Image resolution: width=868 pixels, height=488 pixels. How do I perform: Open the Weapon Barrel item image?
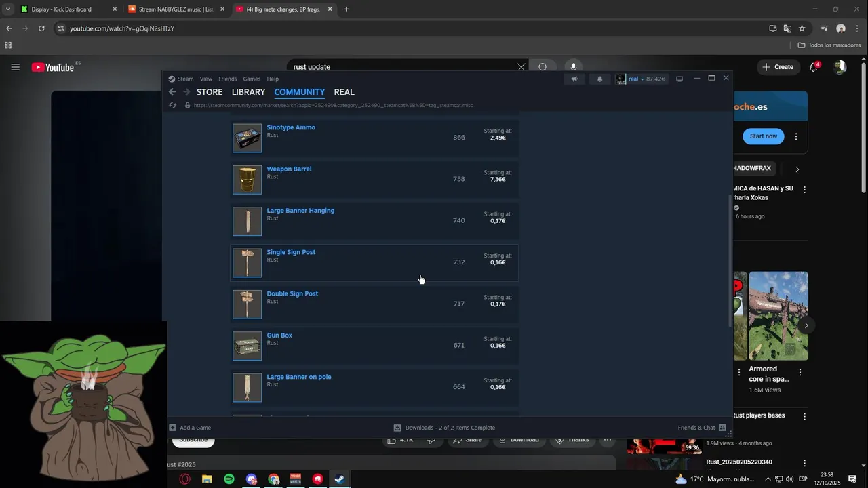tap(247, 180)
